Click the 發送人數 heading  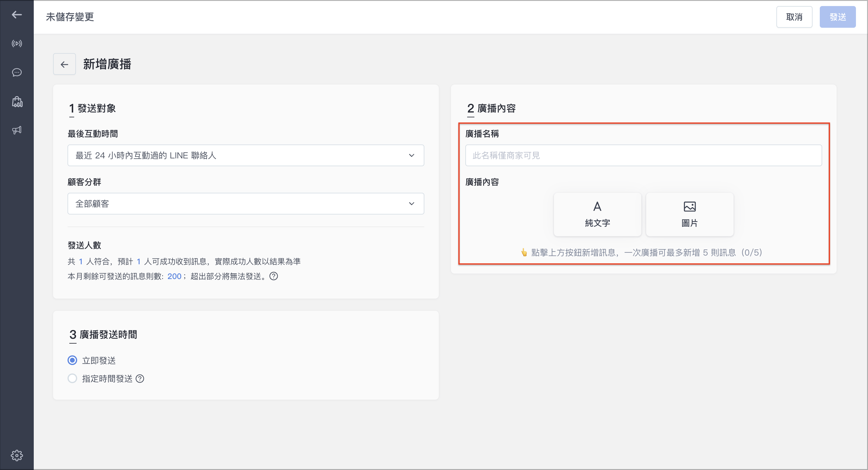point(84,245)
